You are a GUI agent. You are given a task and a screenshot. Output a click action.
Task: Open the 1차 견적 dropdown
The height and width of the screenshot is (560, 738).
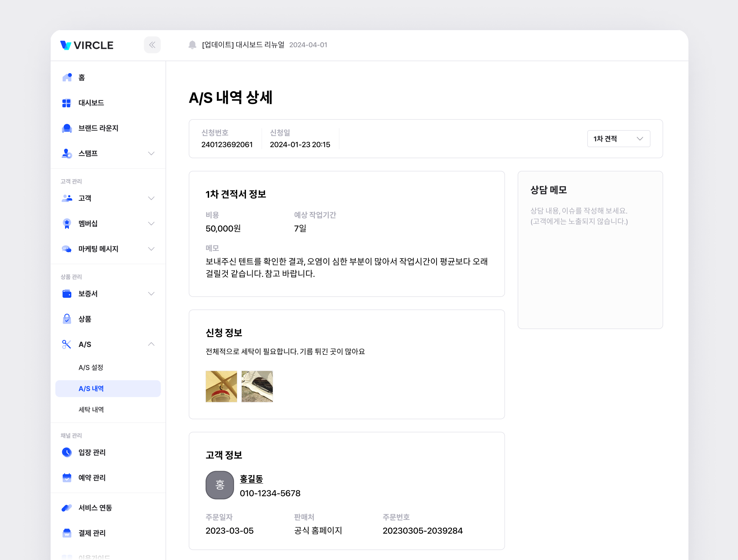pyautogui.click(x=619, y=139)
